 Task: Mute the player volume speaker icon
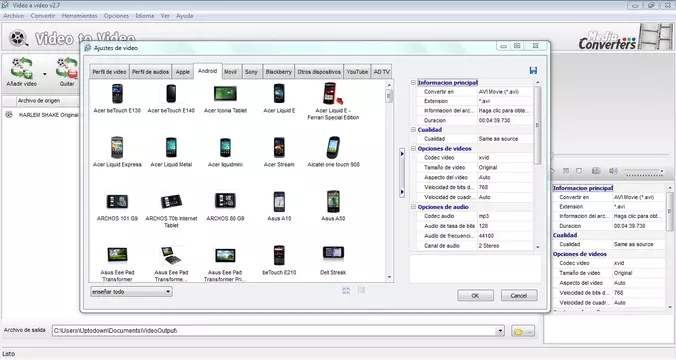[x=613, y=171]
